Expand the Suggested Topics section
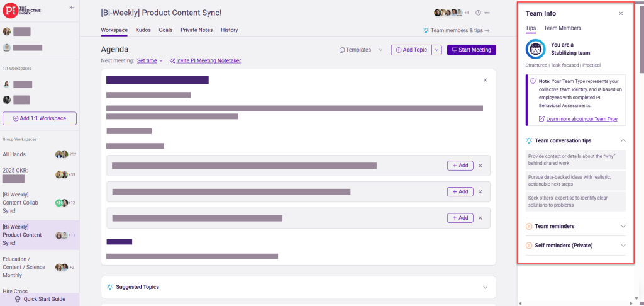644x306 pixels. (485, 287)
